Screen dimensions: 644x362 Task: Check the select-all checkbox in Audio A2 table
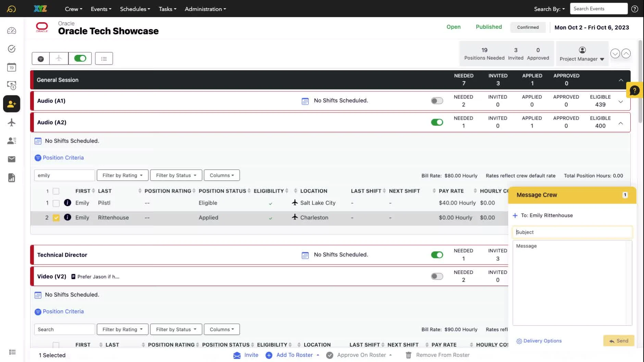(56, 191)
